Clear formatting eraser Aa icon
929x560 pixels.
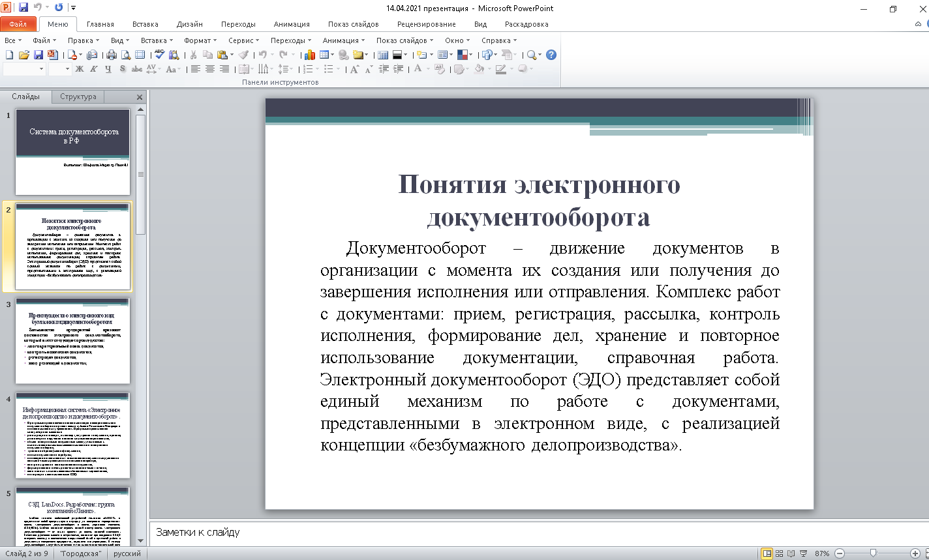click(x=440, y=69)
